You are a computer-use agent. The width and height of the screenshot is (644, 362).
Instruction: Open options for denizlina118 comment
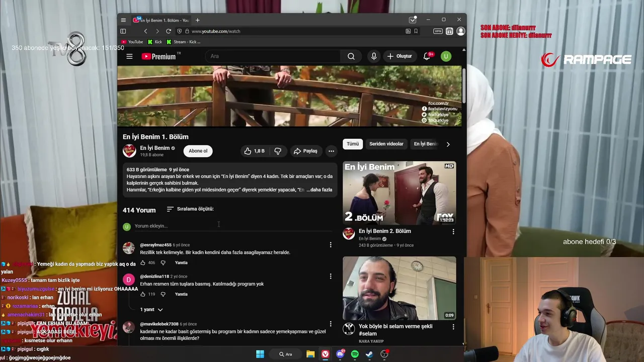click(x=331, y=276)
